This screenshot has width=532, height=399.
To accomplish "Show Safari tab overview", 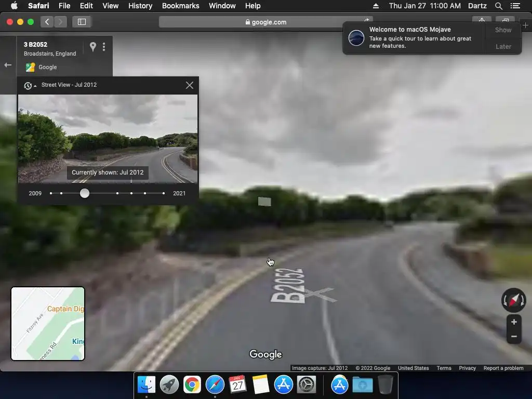I will click(x=505, y=20).
